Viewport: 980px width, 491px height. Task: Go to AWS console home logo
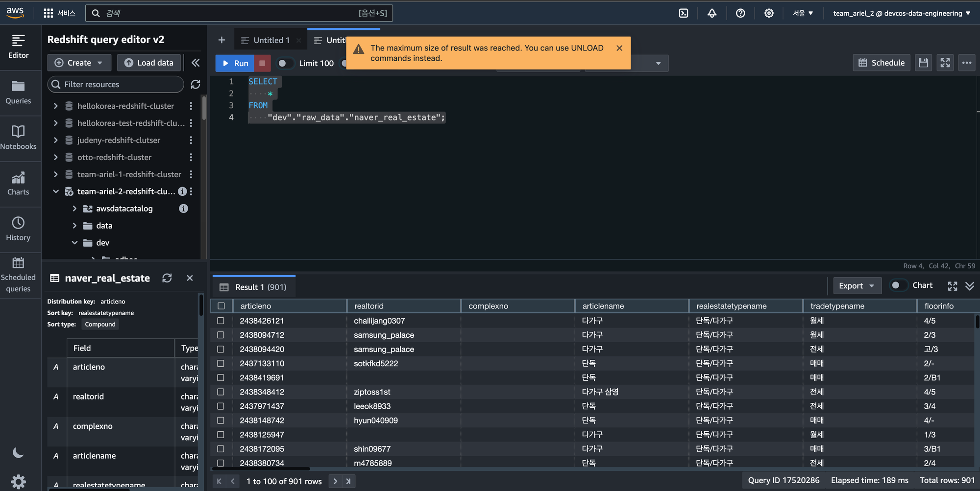coord(15,13)
